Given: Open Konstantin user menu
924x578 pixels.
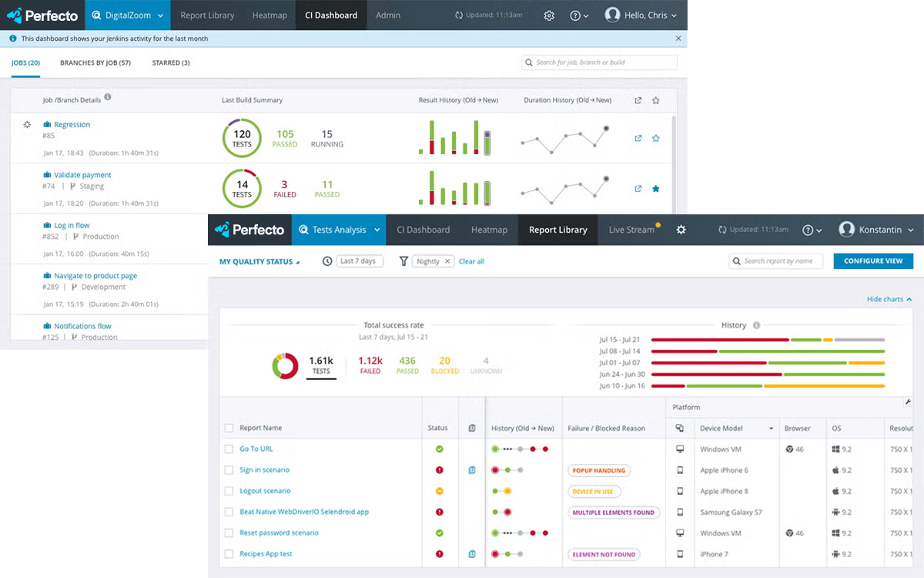Looking at the screenshot, I should [876, 230].
